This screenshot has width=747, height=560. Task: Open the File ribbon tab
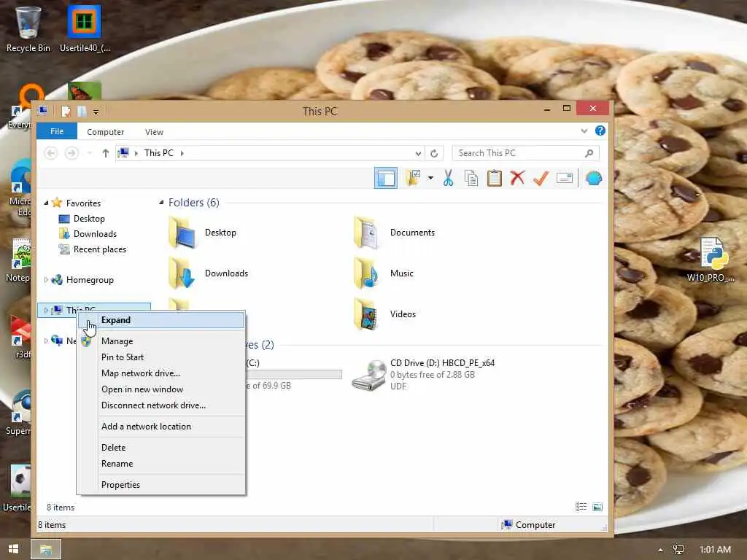click(x=57, y=131)
